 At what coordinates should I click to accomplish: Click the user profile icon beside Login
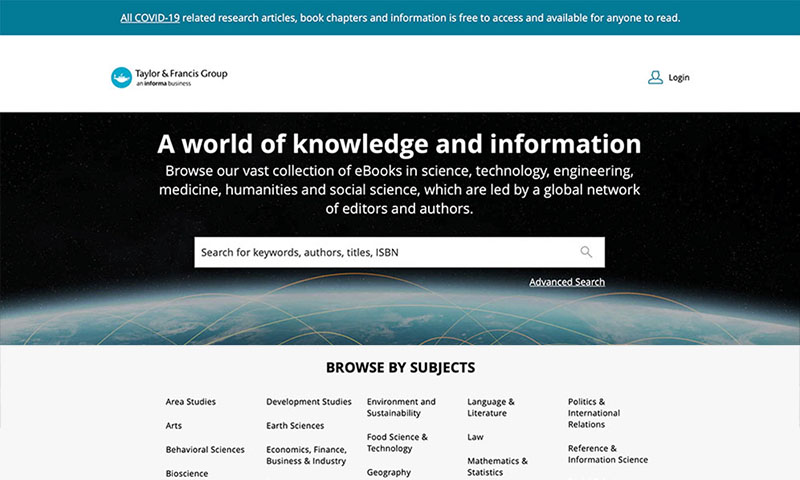655,77
